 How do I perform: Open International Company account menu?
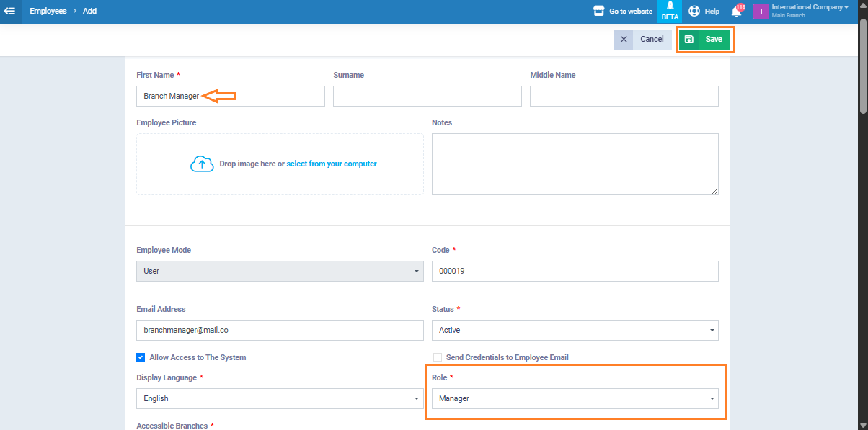(809, 8)
